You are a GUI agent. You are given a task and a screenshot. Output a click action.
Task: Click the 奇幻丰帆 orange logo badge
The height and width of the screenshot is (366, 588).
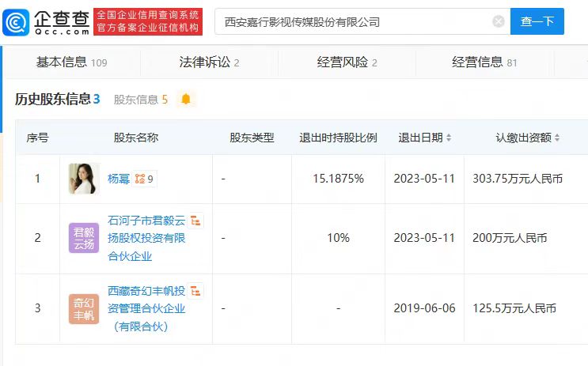(x=84, y=308)
